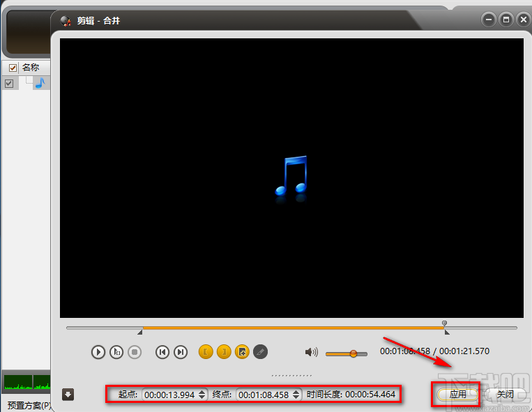Viewport: 532px width, 412px height.
Task: Select the start trim marker triangle
Action: pos(139,333)
